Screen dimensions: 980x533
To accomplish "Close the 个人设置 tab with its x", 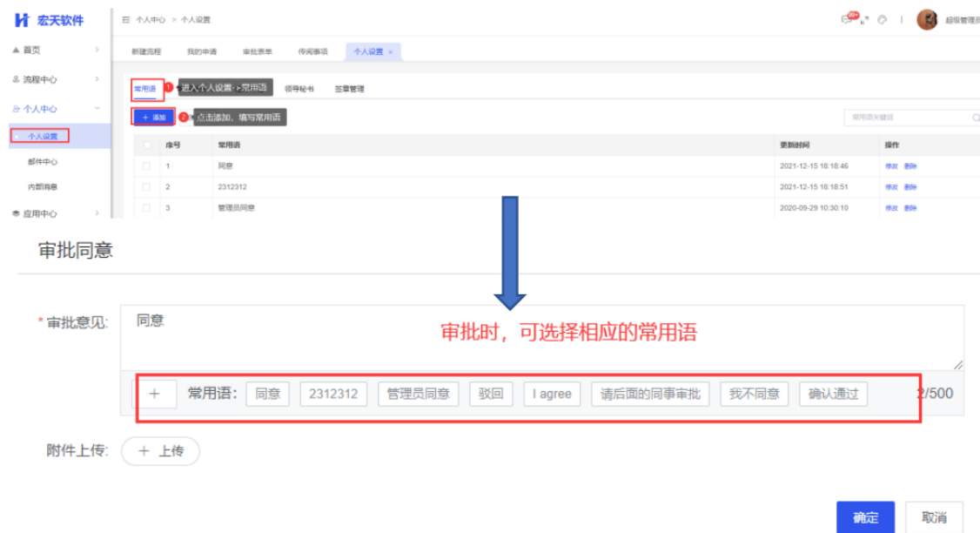I will 391,52.
